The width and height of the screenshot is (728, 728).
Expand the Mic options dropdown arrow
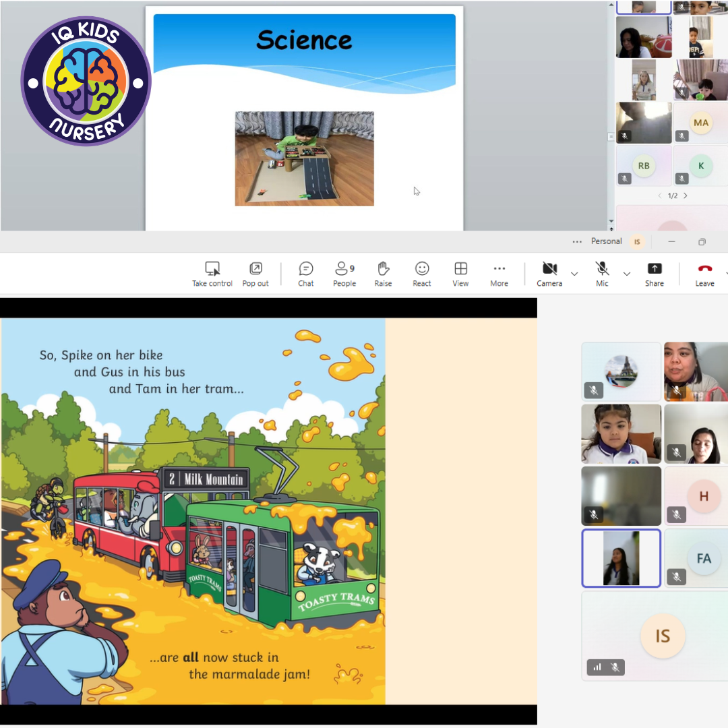point(627,274)
